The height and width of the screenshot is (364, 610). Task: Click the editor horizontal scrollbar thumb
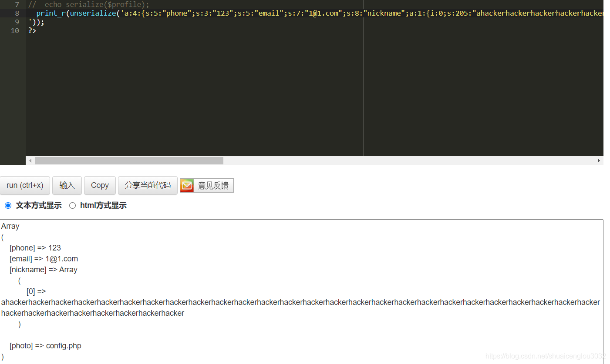click(x=129, y=160)
